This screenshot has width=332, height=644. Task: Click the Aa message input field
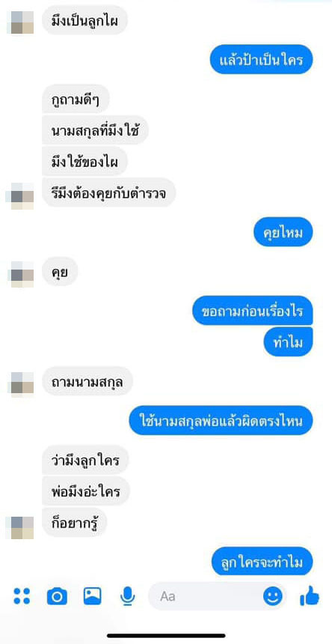click(x=218, y=596)
